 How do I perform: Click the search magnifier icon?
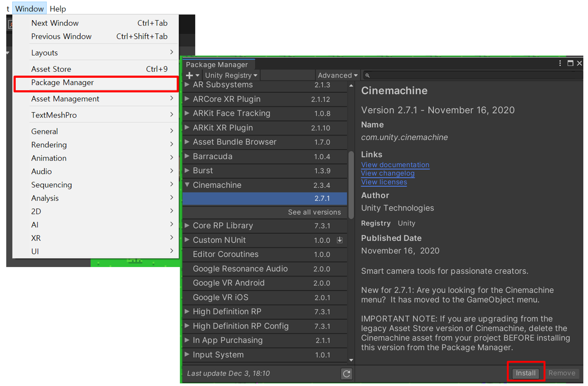pos(367,75)
